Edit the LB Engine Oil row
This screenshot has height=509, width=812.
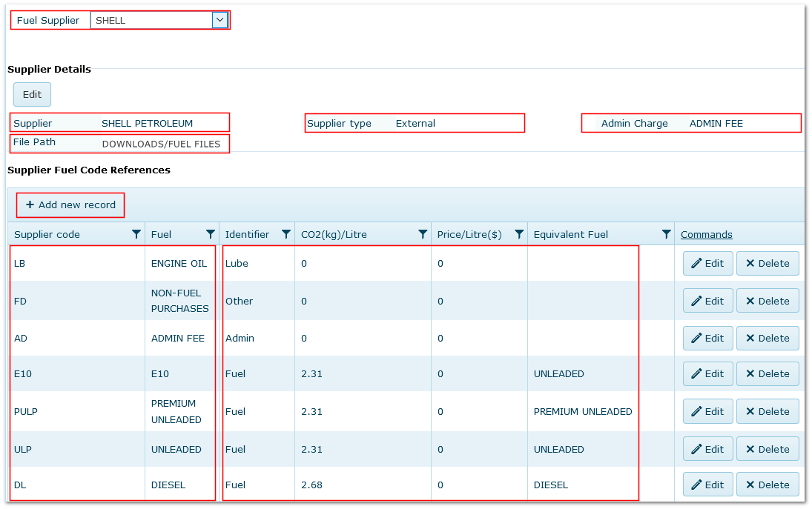coord(708,263)
